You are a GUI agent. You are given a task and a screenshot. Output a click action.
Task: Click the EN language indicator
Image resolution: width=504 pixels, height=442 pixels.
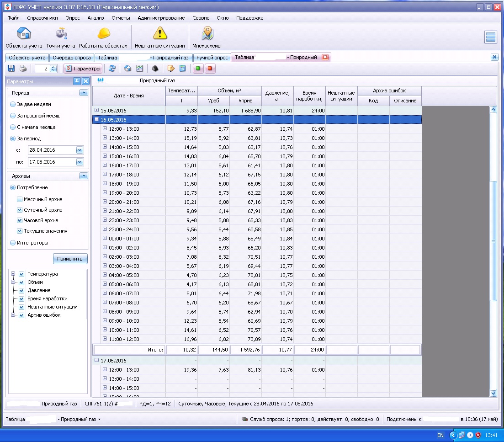(440, 435)
